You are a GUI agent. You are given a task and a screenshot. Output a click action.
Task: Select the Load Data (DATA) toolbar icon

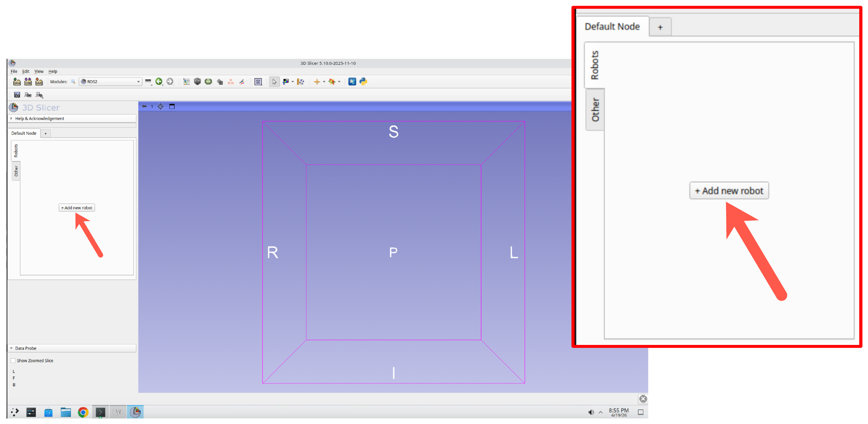[17, 82]
